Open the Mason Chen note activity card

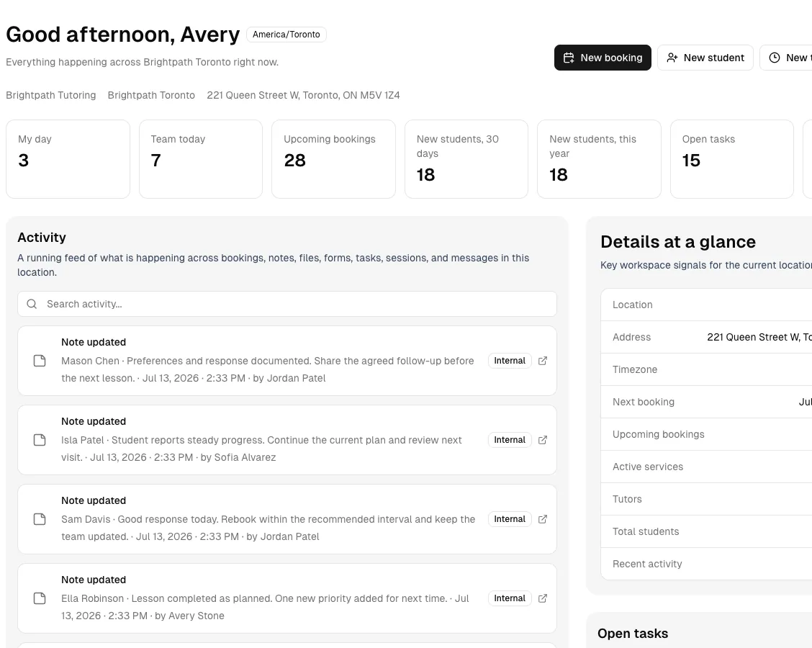[x=287, y=361]
